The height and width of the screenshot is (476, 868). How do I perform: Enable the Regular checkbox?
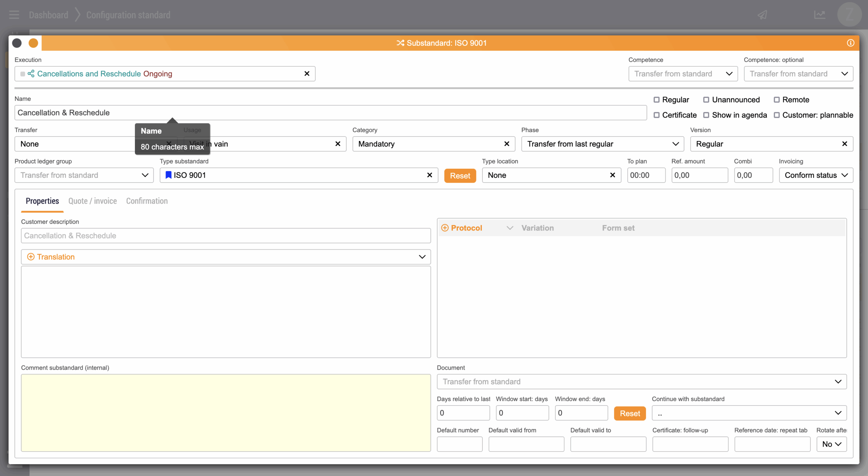(656, 100)
